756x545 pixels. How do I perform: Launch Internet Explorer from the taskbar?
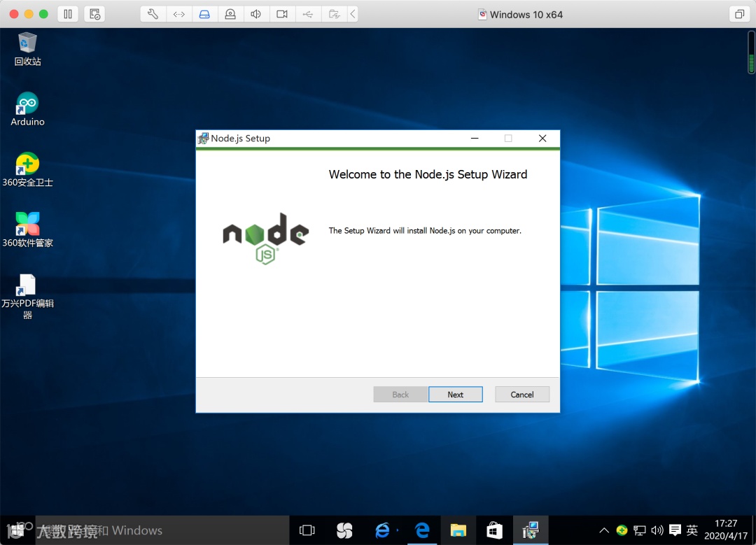click(382, 530)
